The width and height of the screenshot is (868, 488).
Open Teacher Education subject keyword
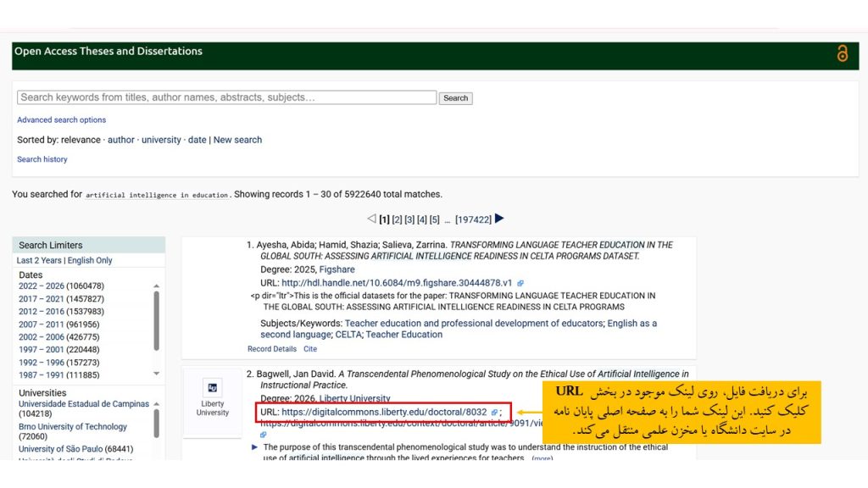click(x=404, y=335)
